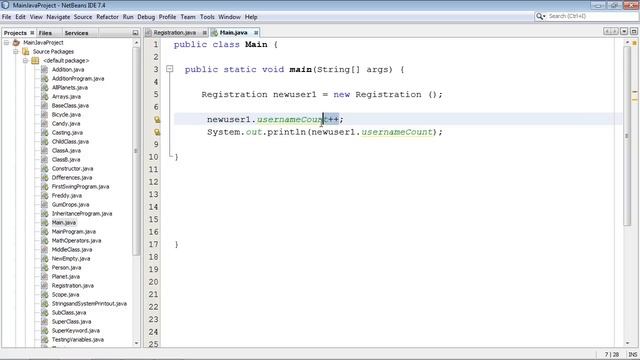The image size is (640, 360).
Task: Open the Source menu
Action: (83, 17)
